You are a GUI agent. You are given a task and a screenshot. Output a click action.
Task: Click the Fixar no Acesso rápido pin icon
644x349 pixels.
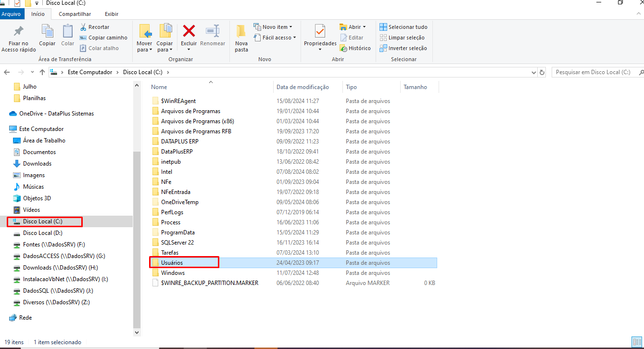[x=19, y=31]
